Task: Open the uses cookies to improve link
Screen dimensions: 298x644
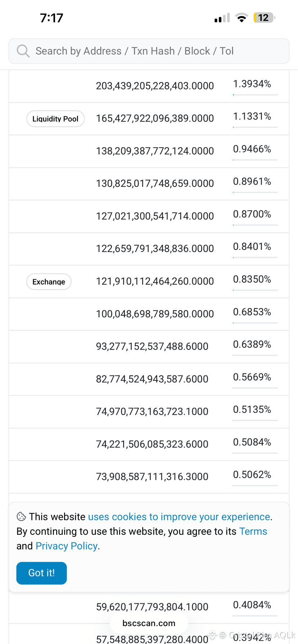Action: click(179, 516)
